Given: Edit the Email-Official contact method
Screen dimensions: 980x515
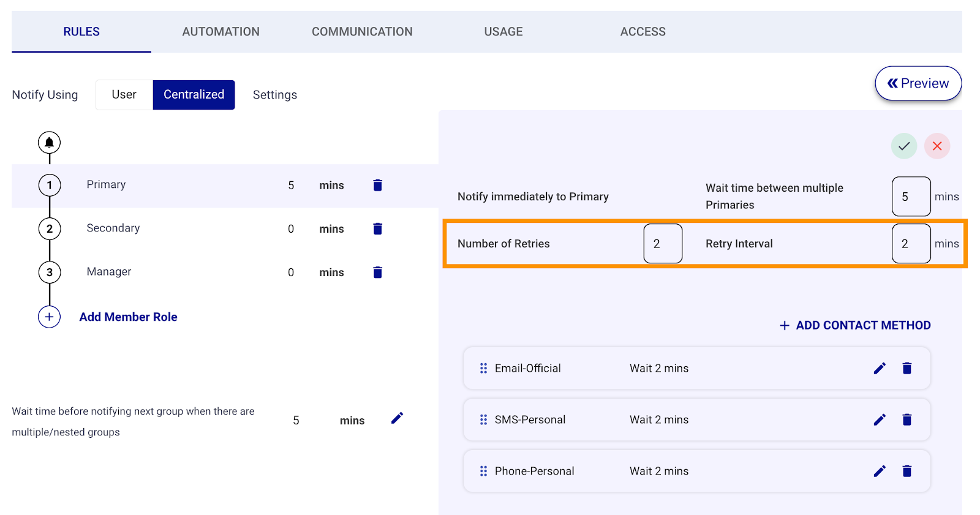Looking at the screenshot, I should [x=880, y=368].
